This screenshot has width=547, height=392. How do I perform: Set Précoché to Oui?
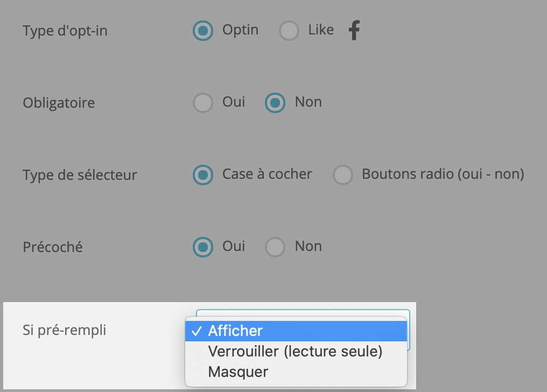click(x=203, y=247)
